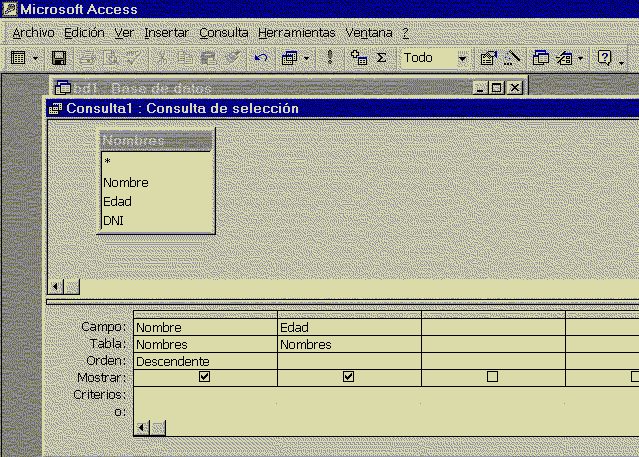Click Tabla cell Nombres under Edad column

[349, 344]
